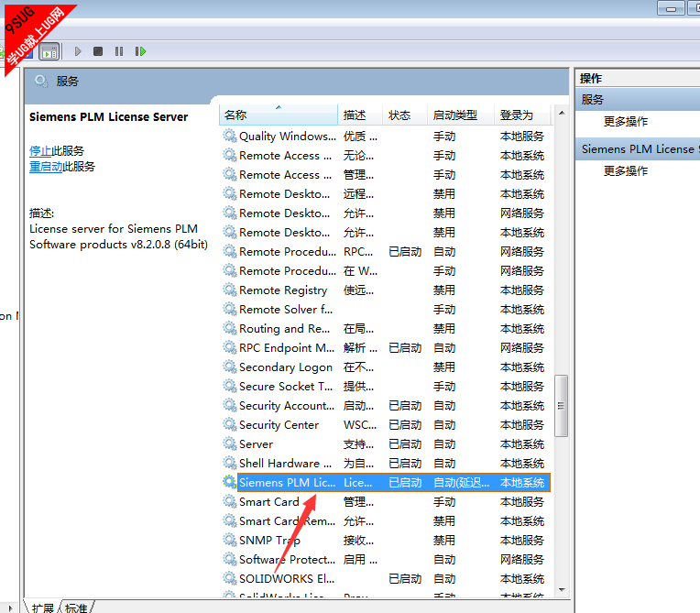The height and width of the screenshot is (613, 700).
Task: Click the gear icon of Smart Card Rem row
Action: [229, 520]
